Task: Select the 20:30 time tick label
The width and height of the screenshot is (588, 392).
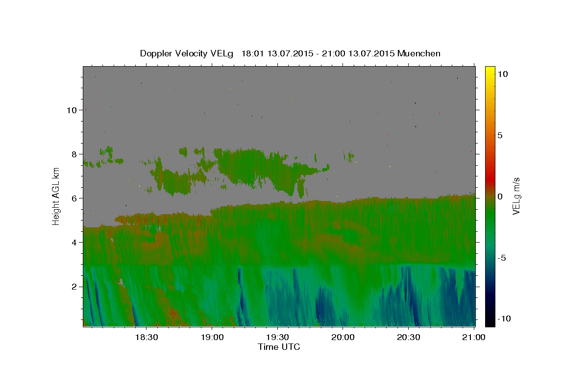Action: (x=409, y=338)
